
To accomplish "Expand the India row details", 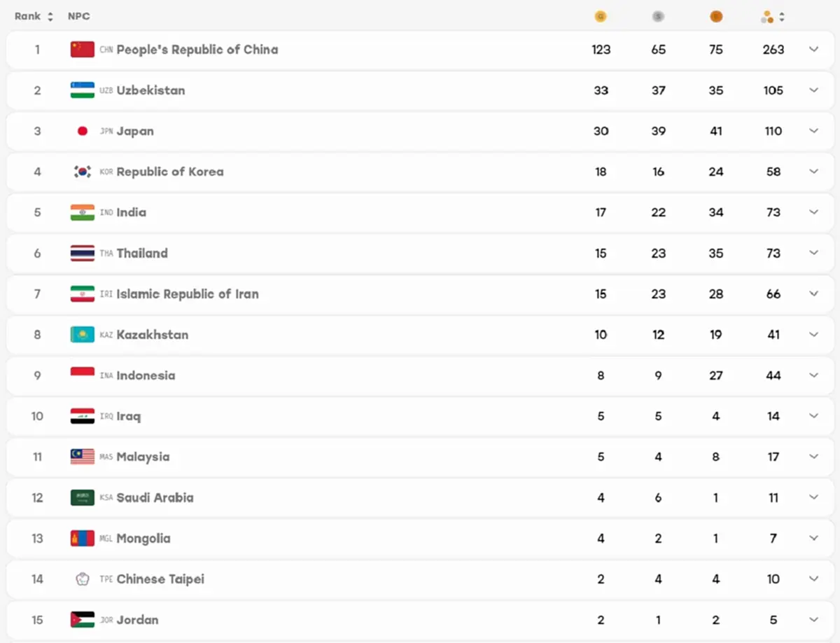I will tap(813, 212).
